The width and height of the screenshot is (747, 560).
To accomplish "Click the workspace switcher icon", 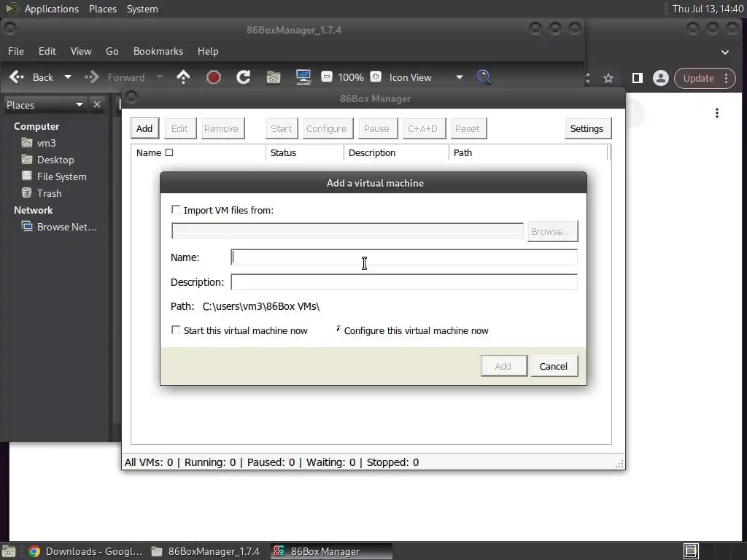I will (691, 551).
